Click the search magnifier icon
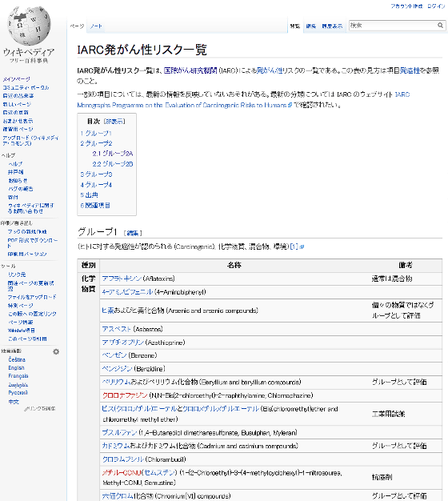This screenshot has width=448, height=501. (440, 26)
